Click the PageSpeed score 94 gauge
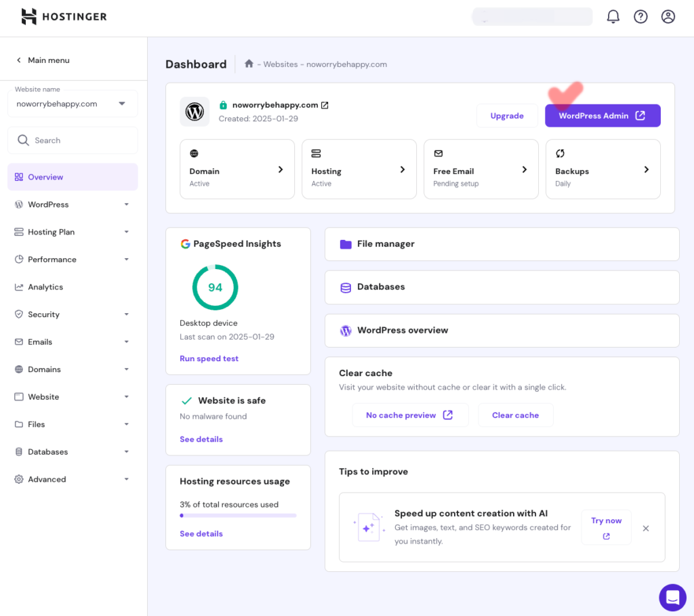694x616 pixels. click(215, 287)
